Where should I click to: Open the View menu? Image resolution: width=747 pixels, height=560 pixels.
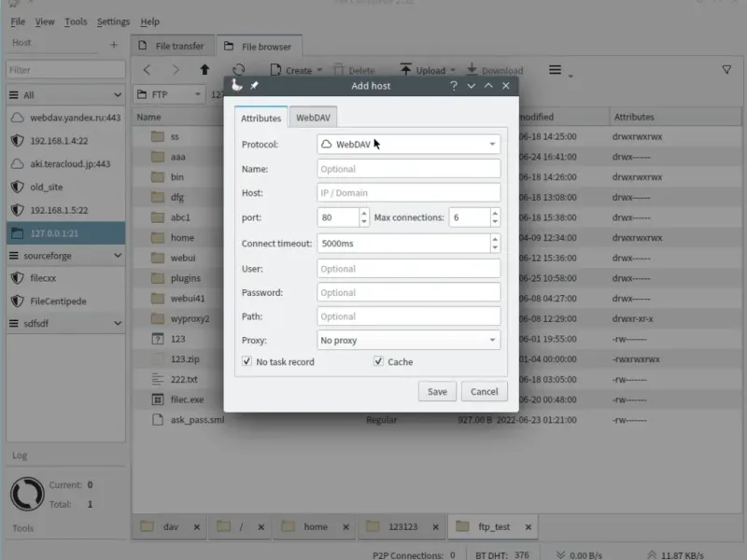[45, 21]
